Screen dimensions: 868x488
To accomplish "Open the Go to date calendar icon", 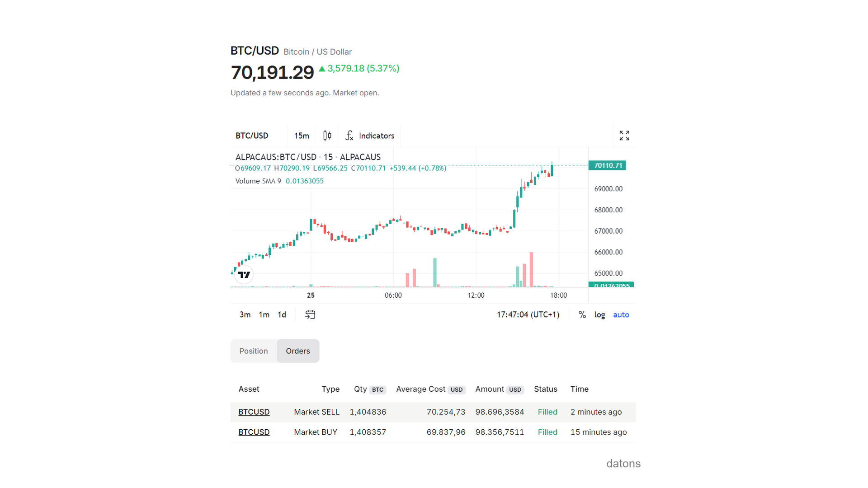I will [x=310, y=314].
